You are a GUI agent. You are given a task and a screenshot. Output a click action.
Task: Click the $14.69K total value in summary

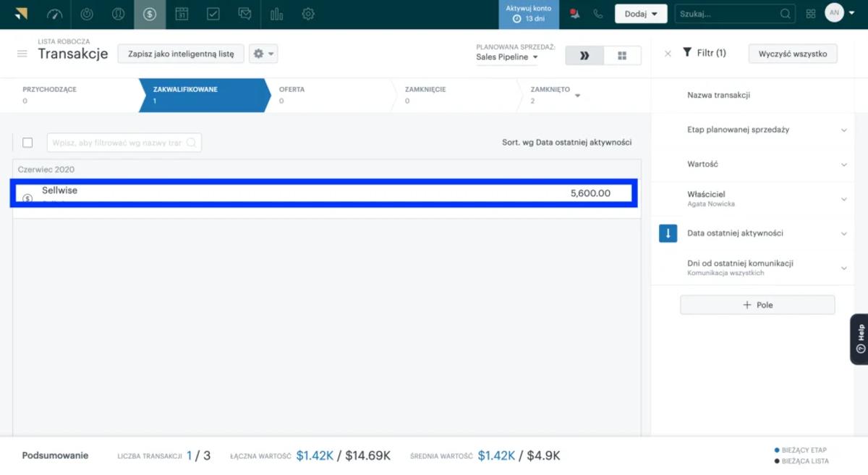[x=368, y=455]
